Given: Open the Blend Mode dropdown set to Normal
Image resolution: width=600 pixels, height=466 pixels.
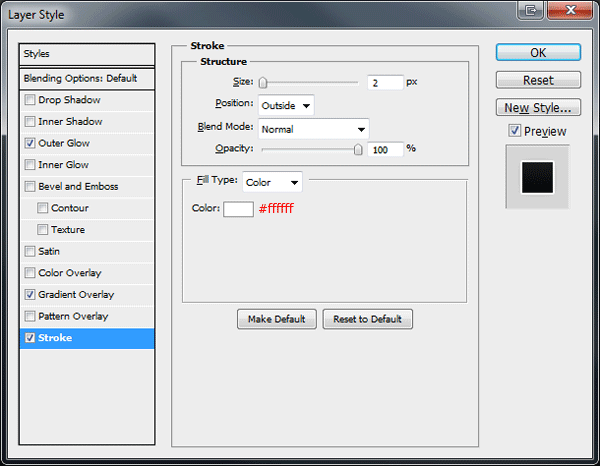Looking at the screenshot, I should (314, 129).
